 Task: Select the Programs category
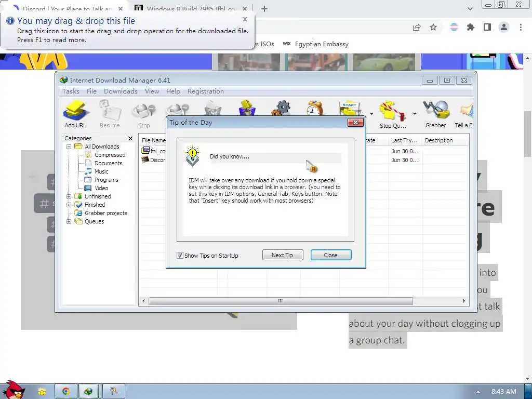point(106,180)
